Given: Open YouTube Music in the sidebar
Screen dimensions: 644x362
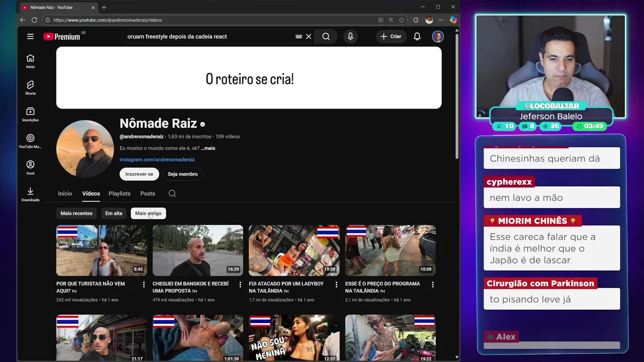Looking at the screenshot, I should pyautogui.click(x=30, y=141).
